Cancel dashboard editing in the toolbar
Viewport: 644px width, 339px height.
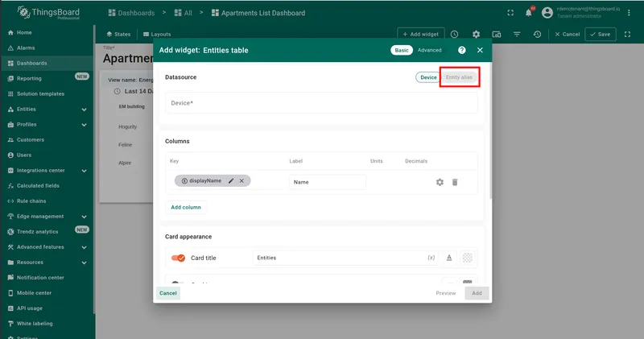pos(568,34)
